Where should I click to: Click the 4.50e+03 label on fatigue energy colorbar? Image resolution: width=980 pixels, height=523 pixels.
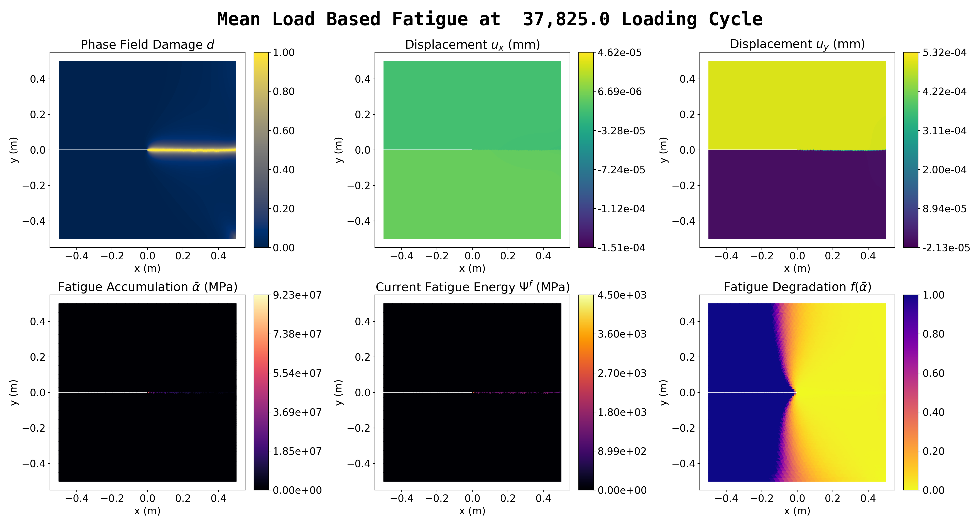coord(622,295)
